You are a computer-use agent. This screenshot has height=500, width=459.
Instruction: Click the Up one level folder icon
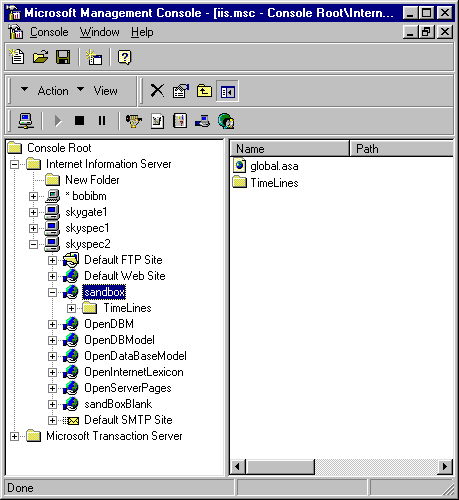(x=204, y=91)
